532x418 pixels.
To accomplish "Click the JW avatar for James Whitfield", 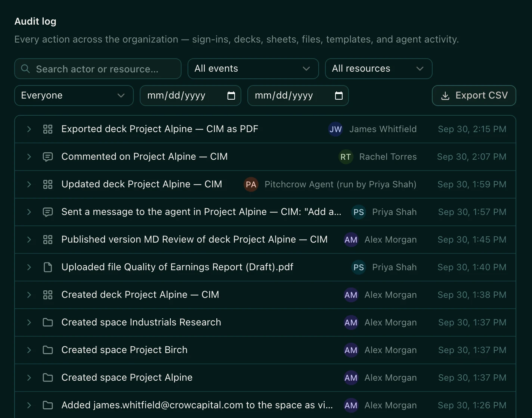I will tap(335, 129).
